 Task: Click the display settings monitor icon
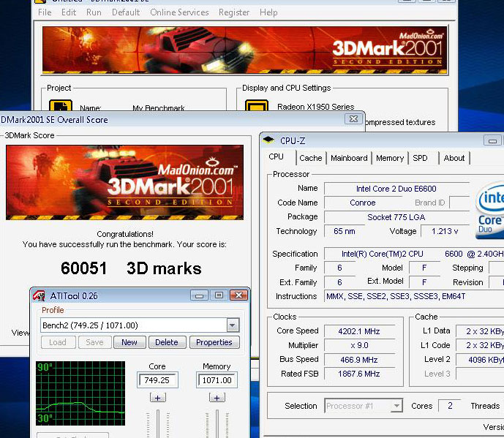[257, 105]
